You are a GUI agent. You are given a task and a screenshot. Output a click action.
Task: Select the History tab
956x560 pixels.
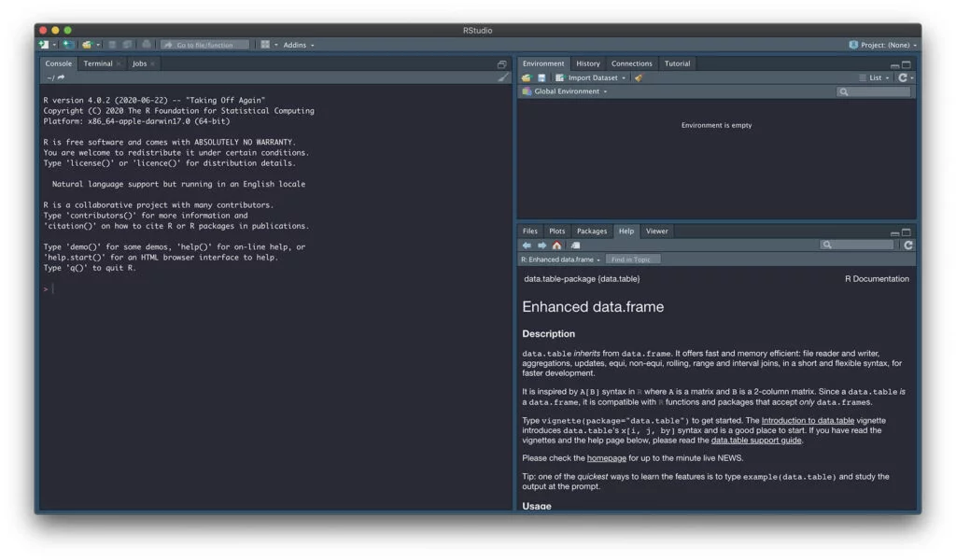pos(588,63)
